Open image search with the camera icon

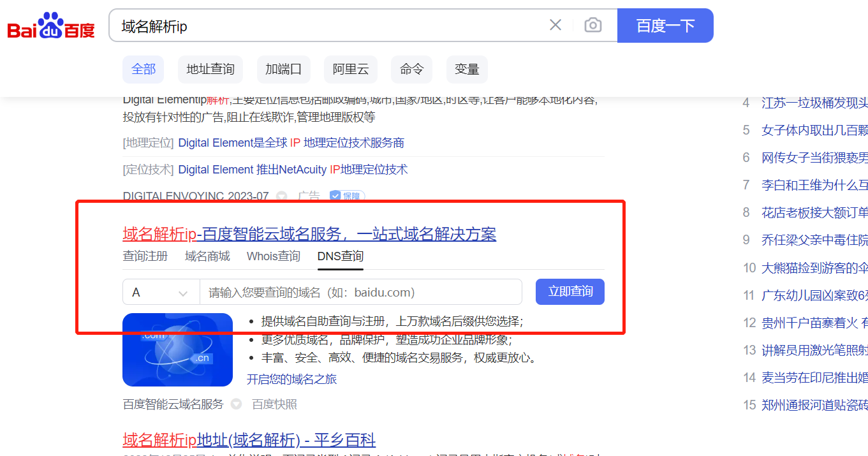click(x=593, y=25)
